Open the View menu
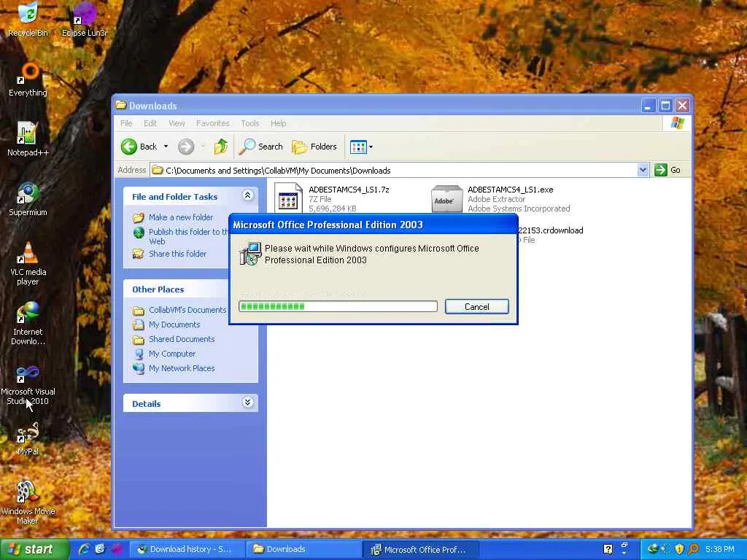 pos(177,123)
